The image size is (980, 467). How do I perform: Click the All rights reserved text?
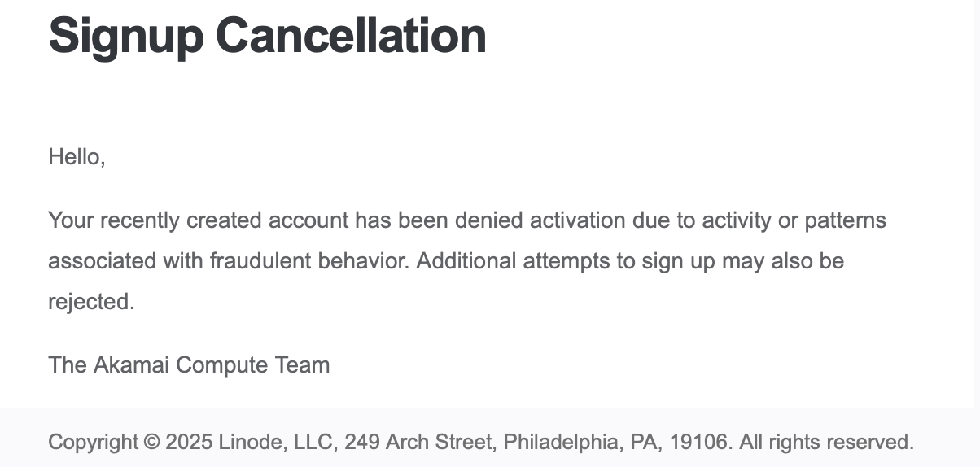(827, 443)
